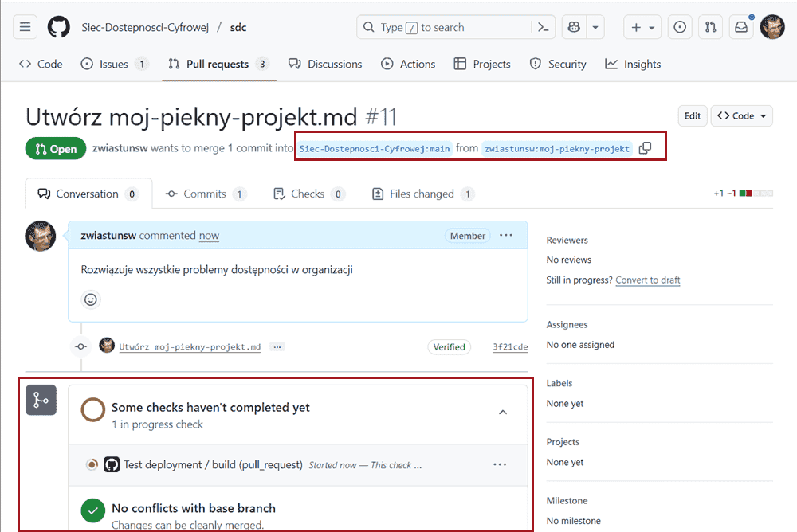Open the create new plus dropdown

pyautogui.click(x=642, y=27)
